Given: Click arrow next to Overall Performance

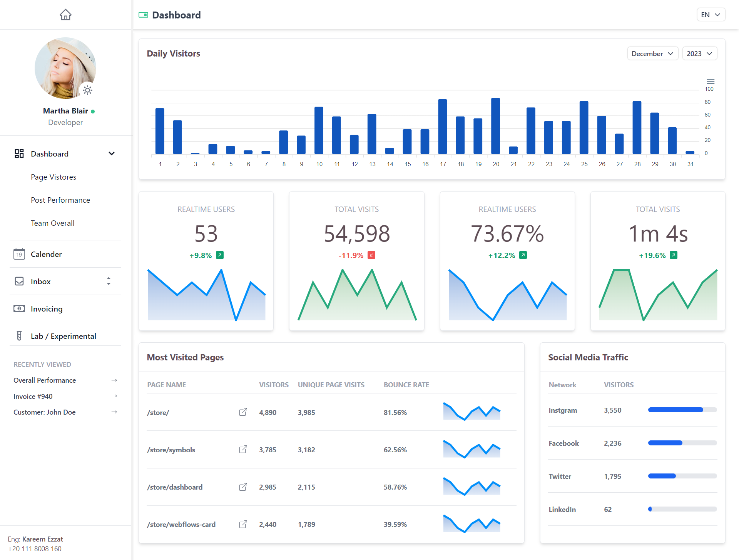Looking at the screenshot, I should (x=114, y=380).
